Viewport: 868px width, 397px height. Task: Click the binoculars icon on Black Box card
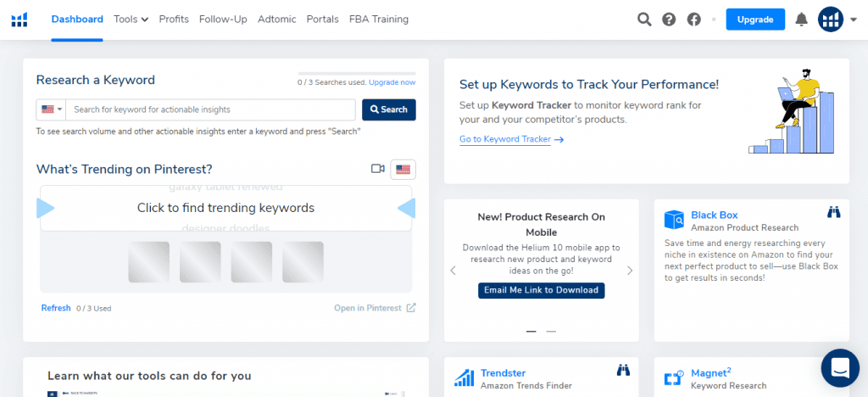click(834, 212)
